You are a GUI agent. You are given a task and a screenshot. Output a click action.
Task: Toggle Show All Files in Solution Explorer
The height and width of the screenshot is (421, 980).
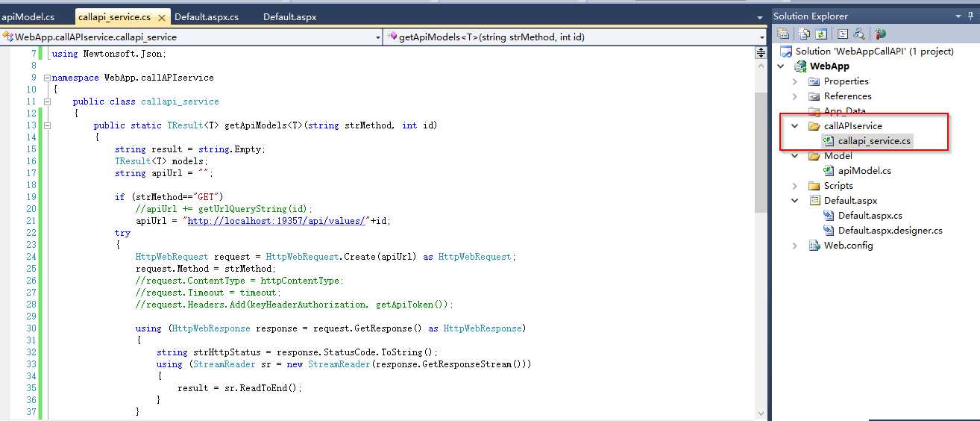pyautogui.click(x=805, y=34)
